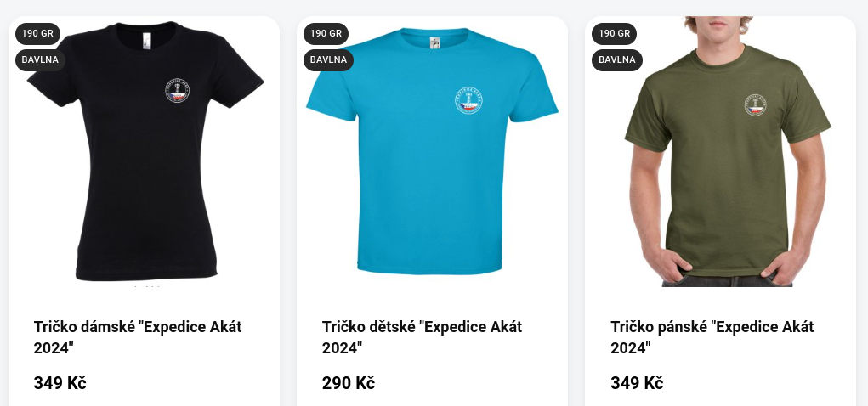Click the BAVLNA badge on the turquoise shirt
This screenshot has width=868, height=406.
[329, 60]
